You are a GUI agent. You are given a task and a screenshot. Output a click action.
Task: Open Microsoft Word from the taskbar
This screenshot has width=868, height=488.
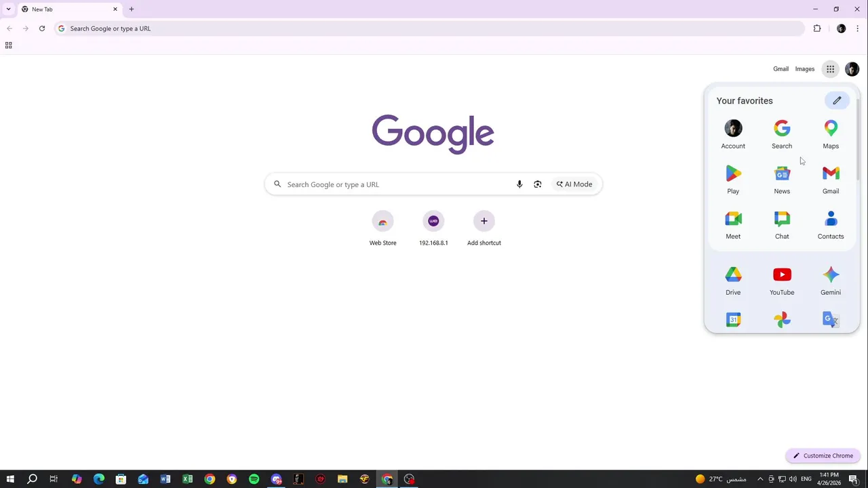[x=165, y=479]
